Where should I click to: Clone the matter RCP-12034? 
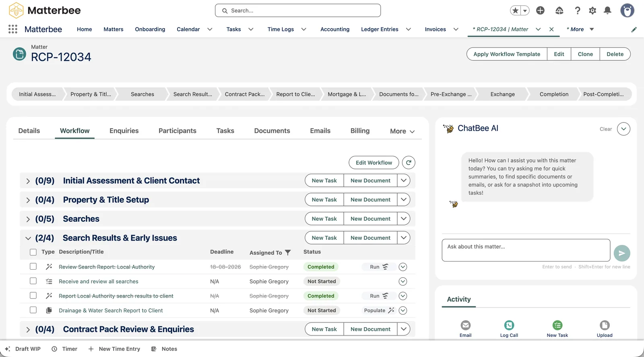tap(585, 54)
